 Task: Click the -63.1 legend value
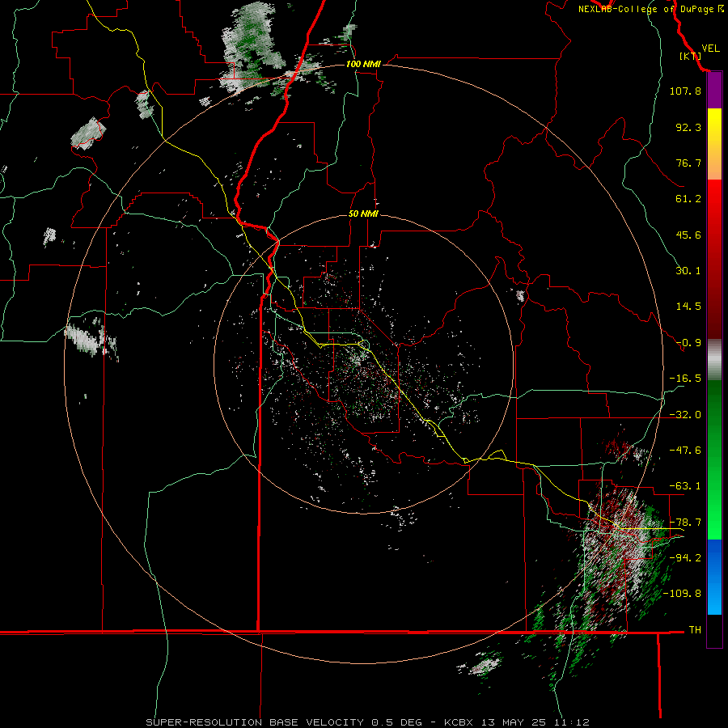click(x=685, y=486)
